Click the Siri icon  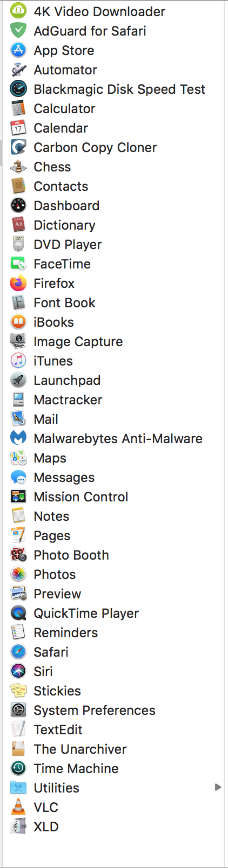point(18,671)
